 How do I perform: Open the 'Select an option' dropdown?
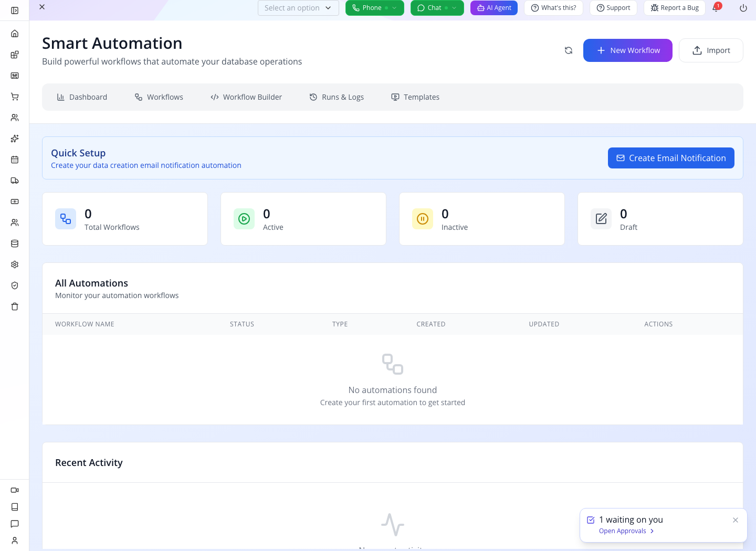click(x=298, y=8)
